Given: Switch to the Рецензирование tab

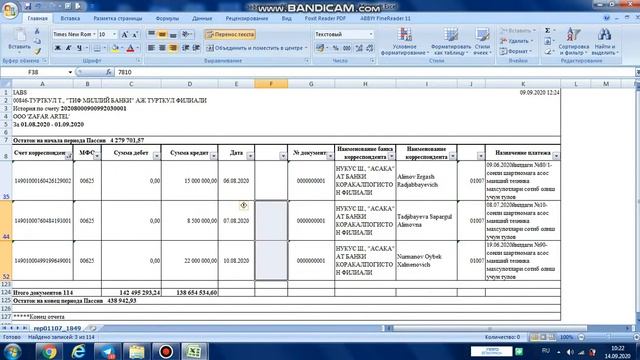Looking at the screenshot, I should pyautogui.click(x=247, y=18).
